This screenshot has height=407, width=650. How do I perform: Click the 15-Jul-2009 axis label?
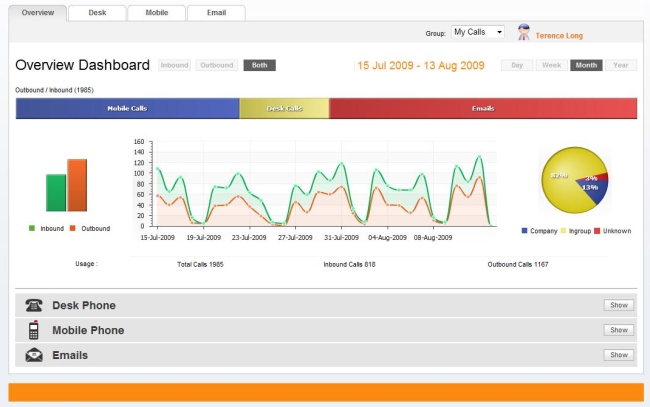[x=158, y=237]
